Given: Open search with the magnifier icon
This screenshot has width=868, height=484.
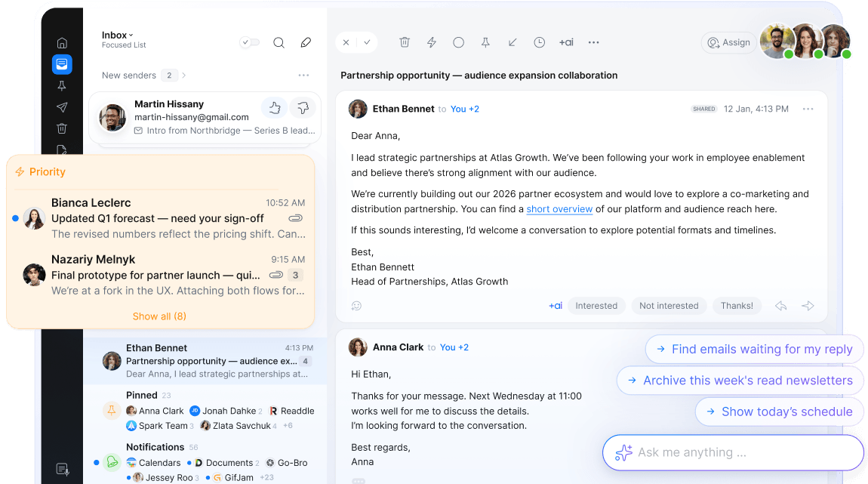Looking at the screenshot, I should (279, 42).
